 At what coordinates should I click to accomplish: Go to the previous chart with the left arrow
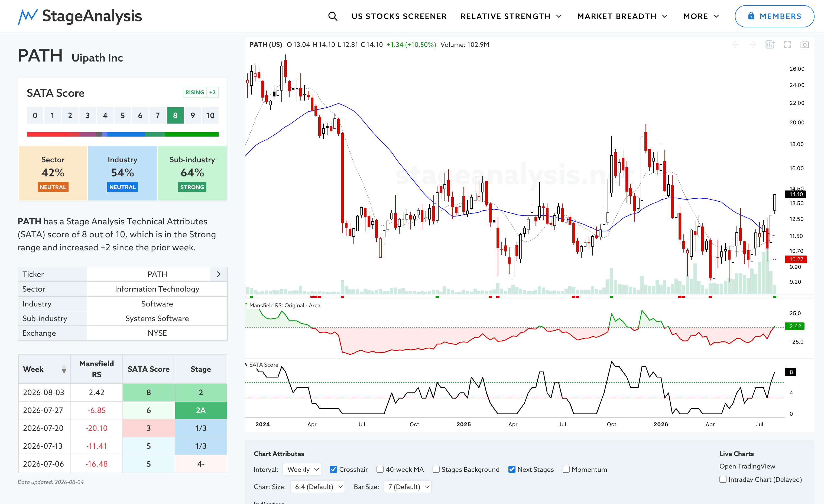(x=735, y=44)
